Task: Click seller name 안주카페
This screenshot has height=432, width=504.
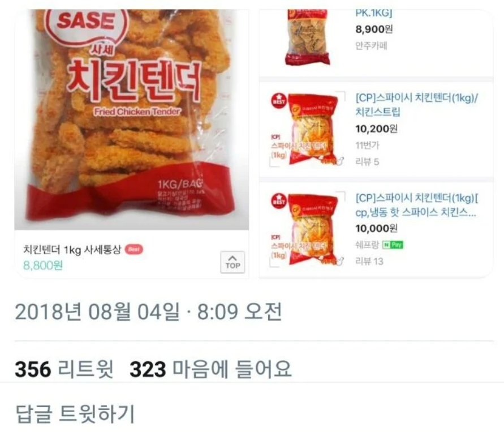Action: pyautogui.click(x=371, y=46)
